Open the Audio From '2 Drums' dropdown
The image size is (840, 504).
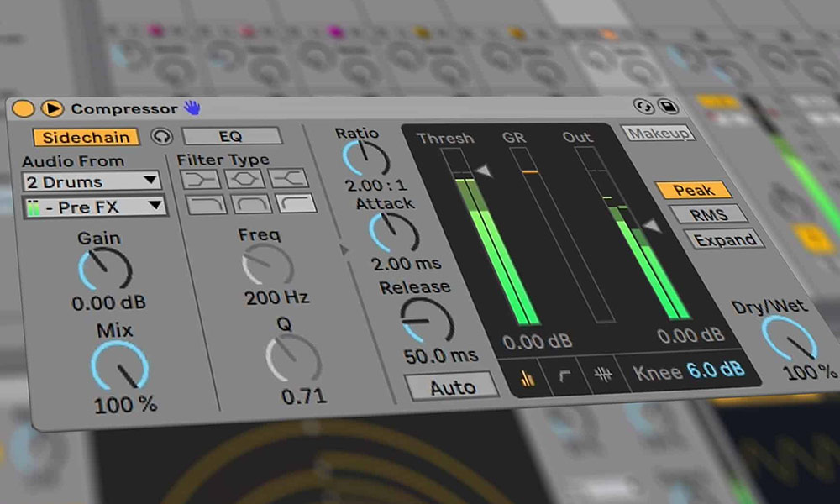pos(91,181)
